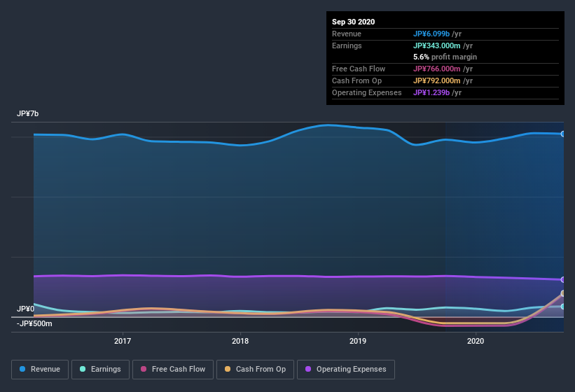Screen dimensions: 575x392
Task: Toggle the Earnings legend button
Action: tap(100, 370)
